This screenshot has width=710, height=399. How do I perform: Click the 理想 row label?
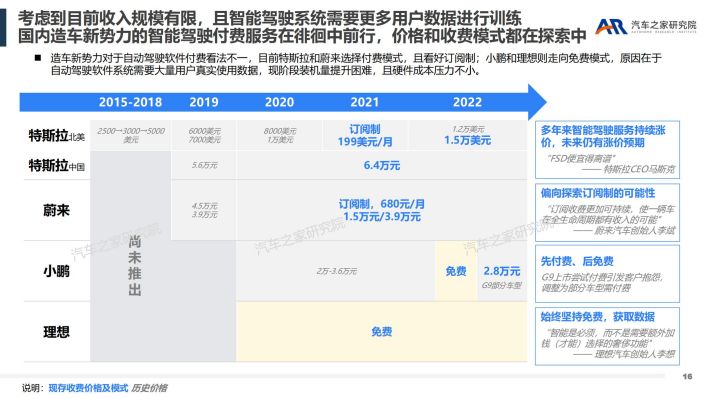pyautogui.click(x=57, y=332)
